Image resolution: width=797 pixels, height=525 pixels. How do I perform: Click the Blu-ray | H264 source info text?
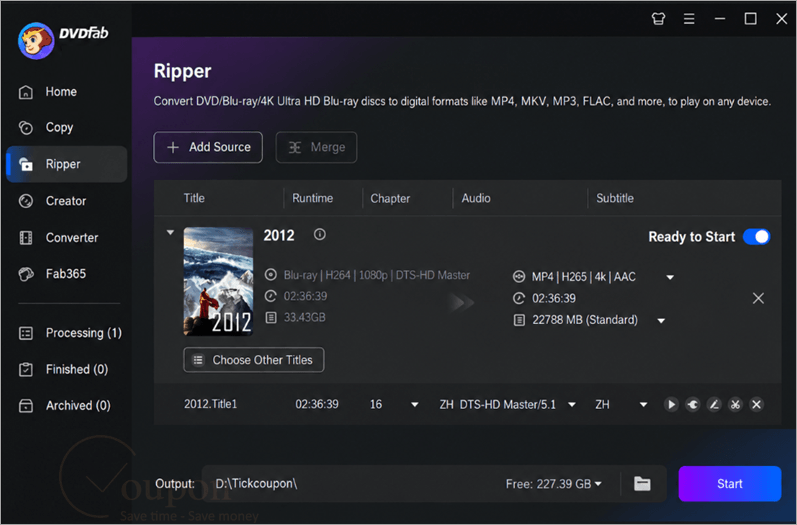[377, 275]
